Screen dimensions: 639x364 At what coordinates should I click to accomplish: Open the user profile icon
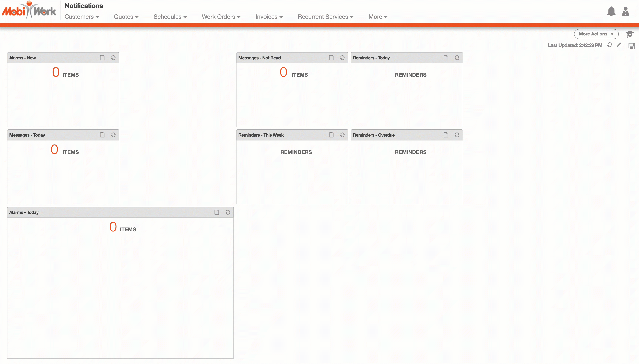625,11
